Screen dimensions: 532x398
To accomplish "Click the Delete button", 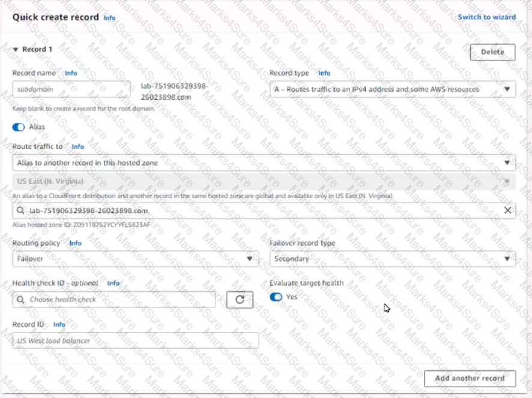I will (x=492, y=52).
